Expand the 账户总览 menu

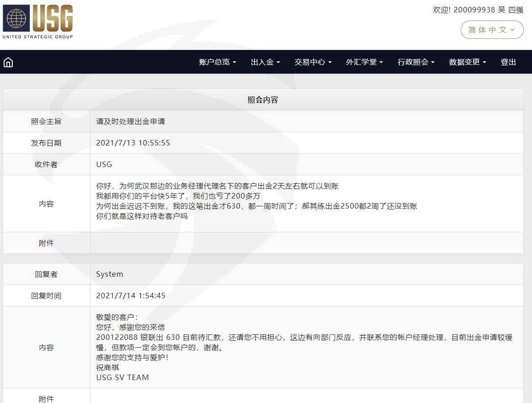click(218, 62)
